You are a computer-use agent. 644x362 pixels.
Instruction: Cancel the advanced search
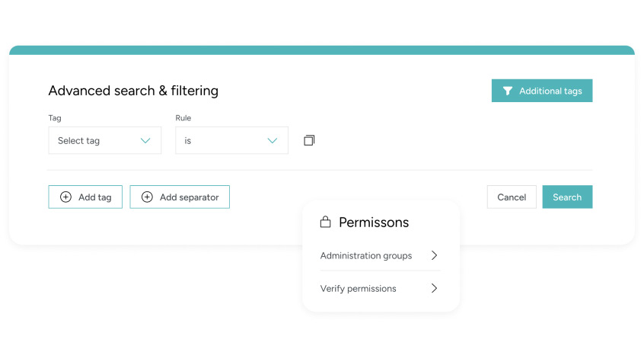[x=512, y=197]
